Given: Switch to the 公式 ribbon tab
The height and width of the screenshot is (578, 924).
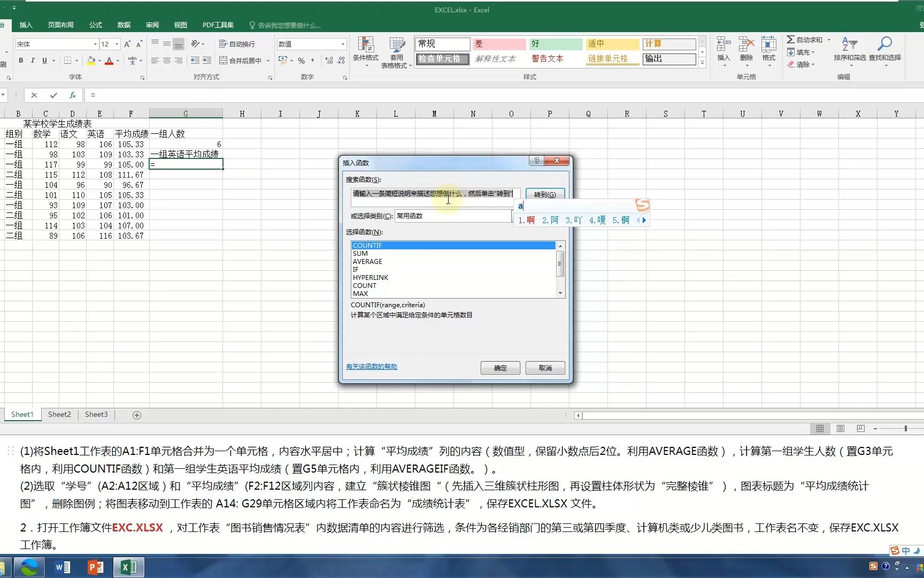Looking at the screenshot, I should [x=95, y=25].
